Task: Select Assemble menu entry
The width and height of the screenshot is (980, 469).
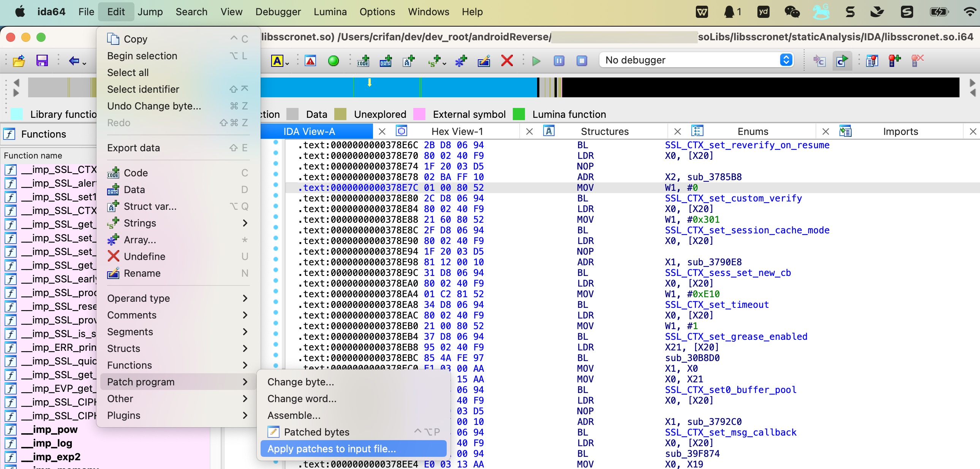Action: pos(353,415)
